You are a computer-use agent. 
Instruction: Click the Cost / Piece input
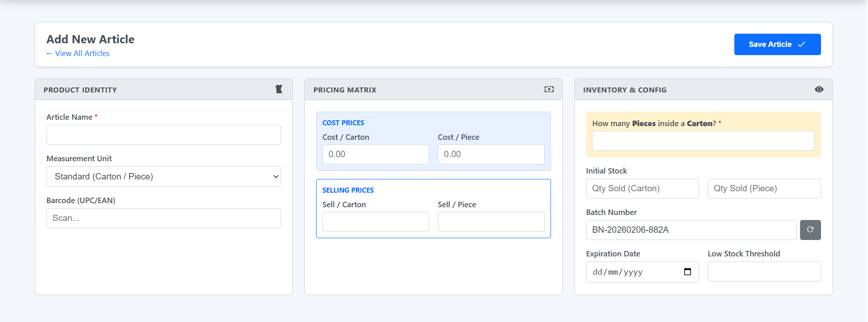click(x=491, y=154)
